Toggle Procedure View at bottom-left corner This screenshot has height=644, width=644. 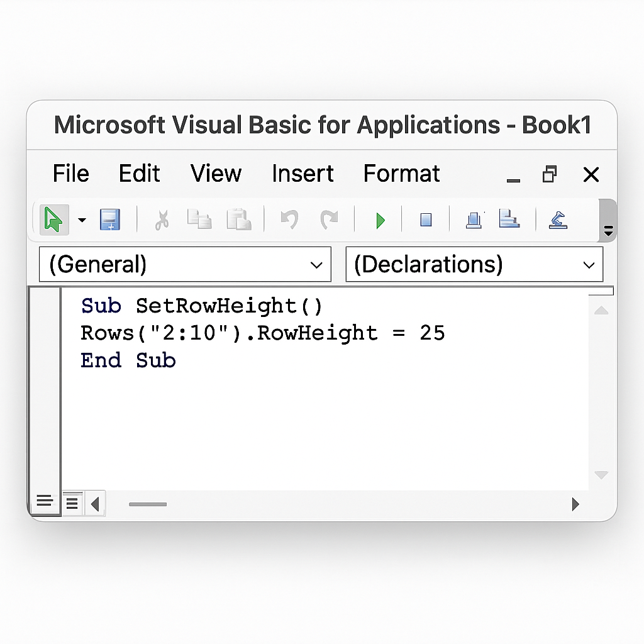click(44, 501)
